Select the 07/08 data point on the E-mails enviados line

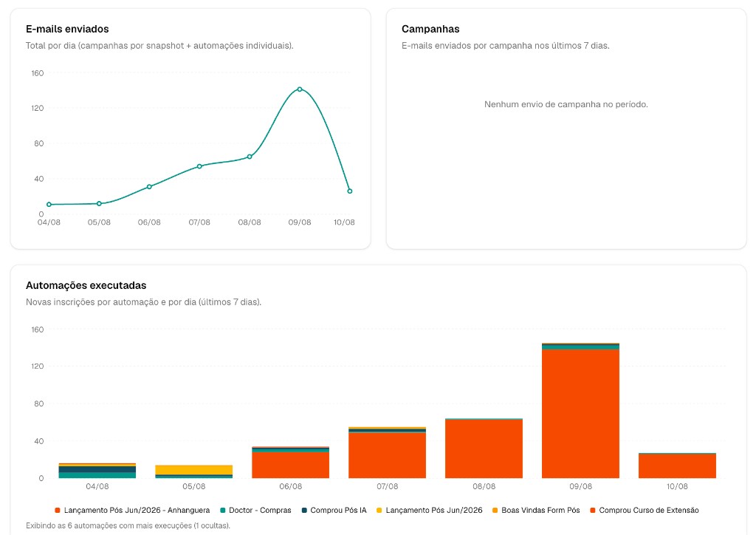tap(199, 166)
